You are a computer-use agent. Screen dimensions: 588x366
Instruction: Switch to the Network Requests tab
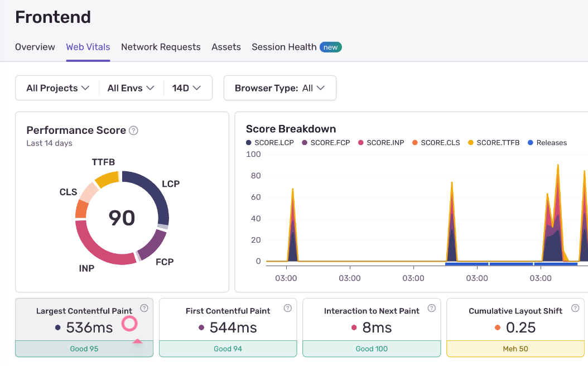[x=161, y=47]
